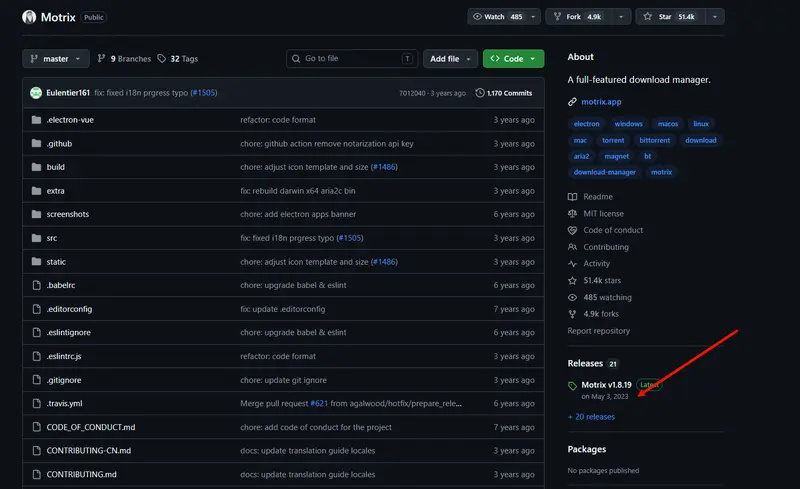Open the MIT license link
This screenshot has height=489, width=800.
(603, 213)
